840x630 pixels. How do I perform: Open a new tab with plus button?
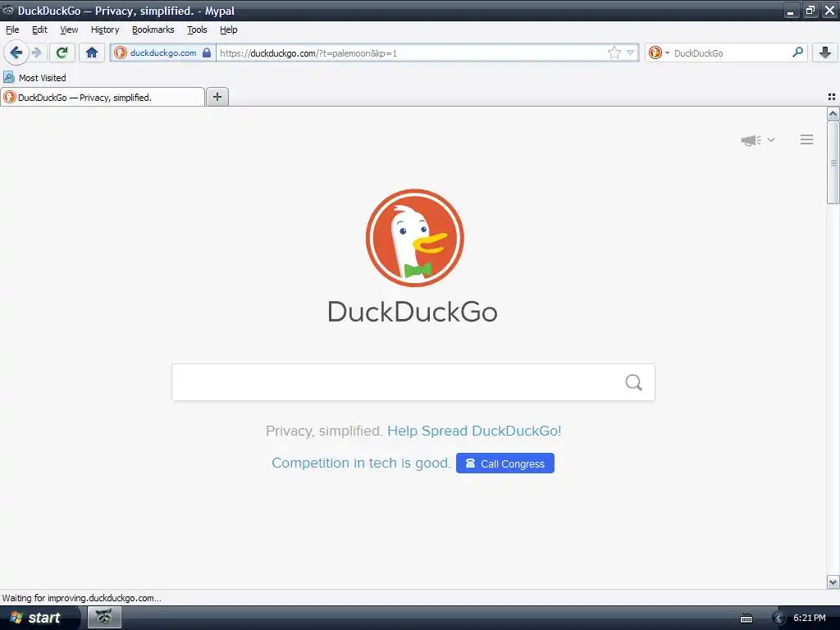pos(217,97)
